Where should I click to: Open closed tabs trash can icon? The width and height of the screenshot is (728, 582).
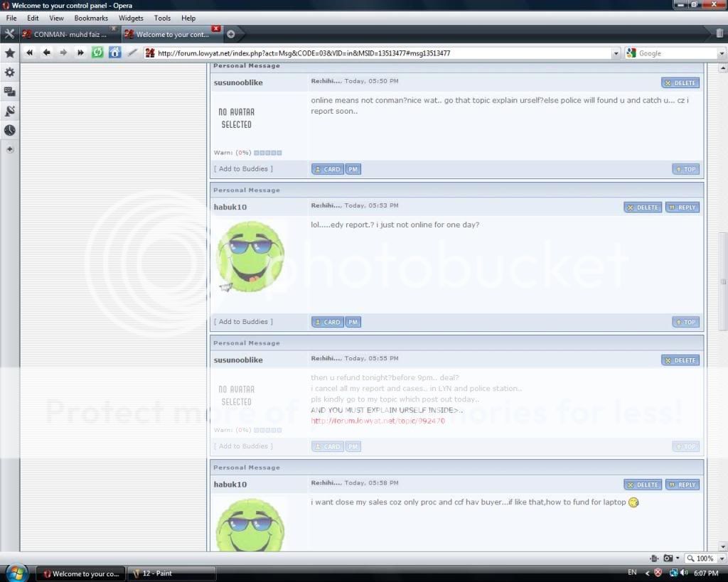pos(719,33)
